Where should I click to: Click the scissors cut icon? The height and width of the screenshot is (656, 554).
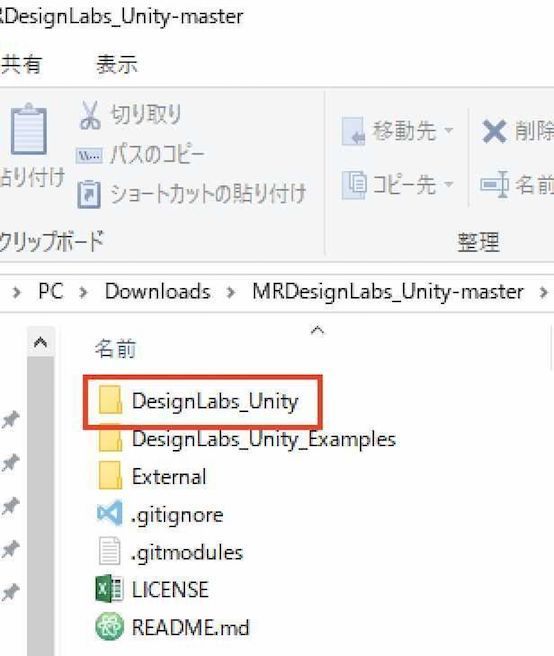(90, 115)
